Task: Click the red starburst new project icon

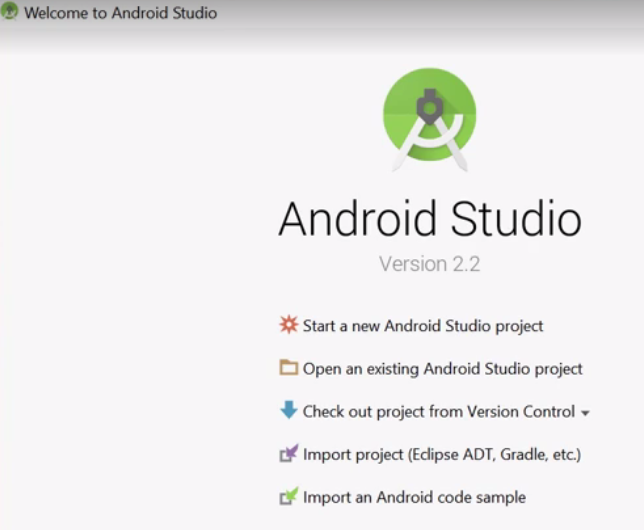Action: point(288,325)
